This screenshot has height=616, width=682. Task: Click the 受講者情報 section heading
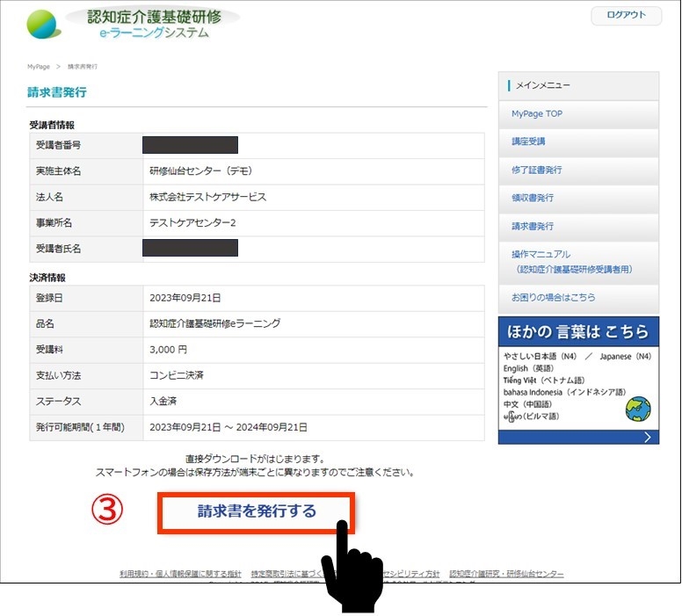tap(52, 126)
